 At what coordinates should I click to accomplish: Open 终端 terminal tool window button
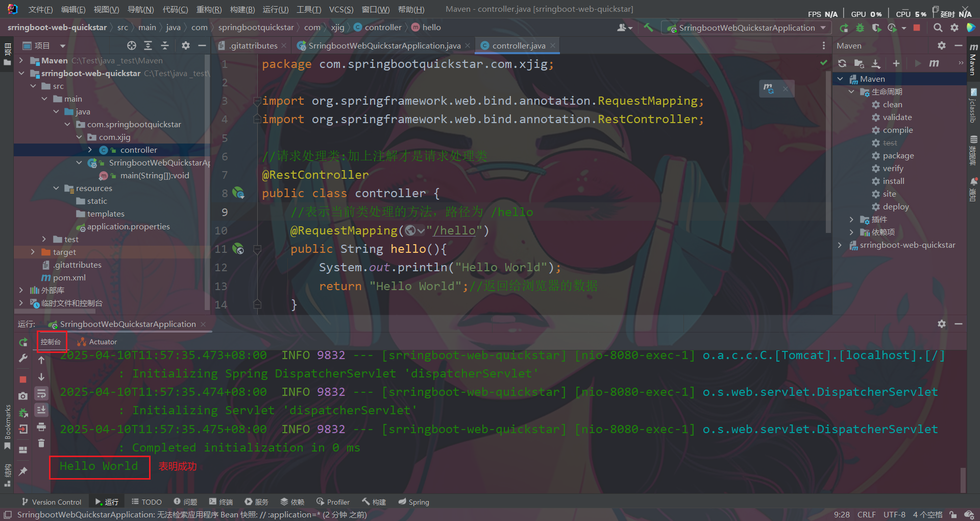221,502
